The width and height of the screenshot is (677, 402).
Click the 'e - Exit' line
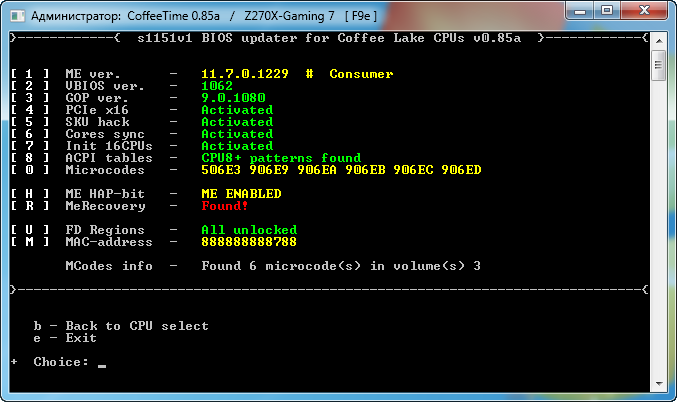65,338
